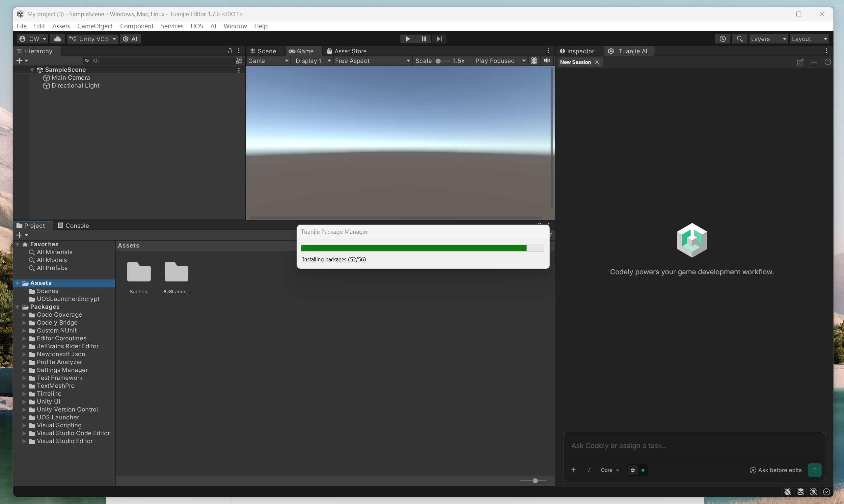844x504 pixels.
Task: Open the Window menu
Action: coord(235,26)
